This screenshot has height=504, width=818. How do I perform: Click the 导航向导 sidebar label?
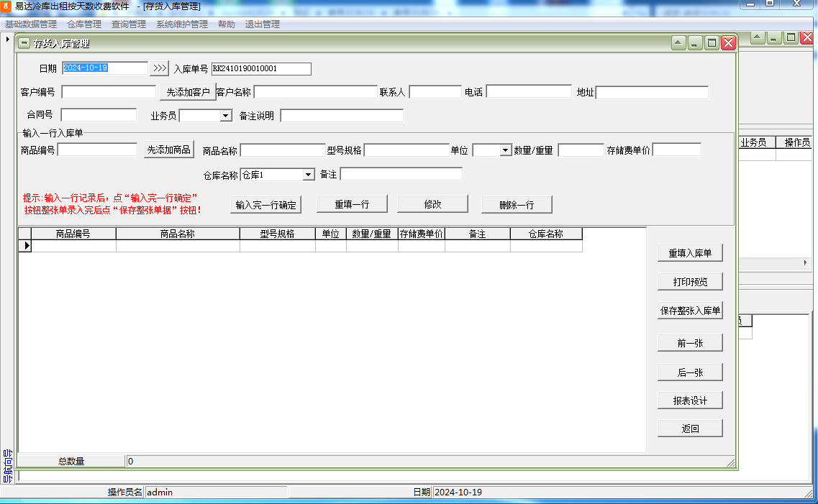(7, 466)
